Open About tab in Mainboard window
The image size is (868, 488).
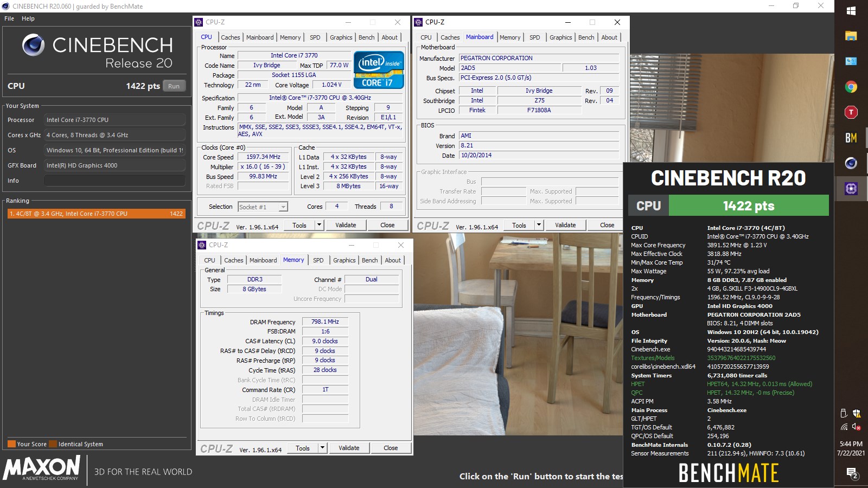click(x=609, y=37)
